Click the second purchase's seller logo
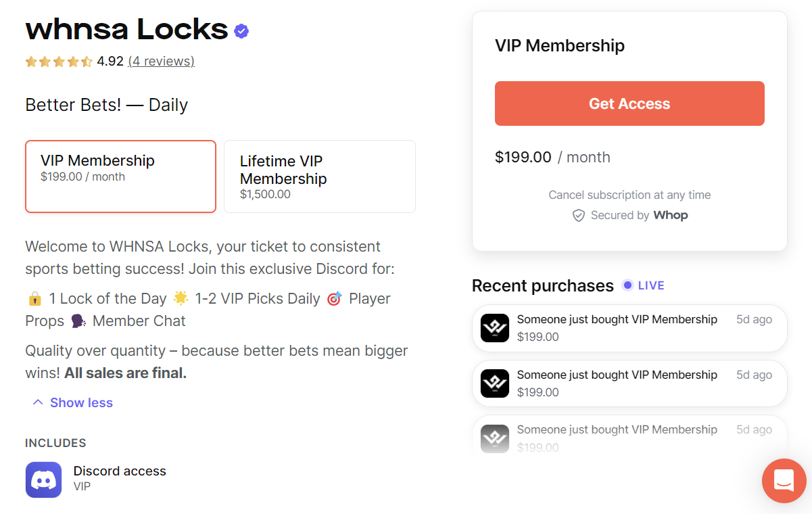The height and width of the screenshot is (514, 812). (x=494, y=383)
